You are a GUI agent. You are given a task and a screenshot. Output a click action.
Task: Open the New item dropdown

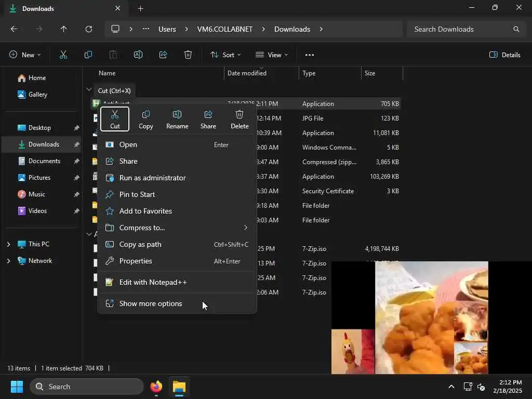(25, 55)
